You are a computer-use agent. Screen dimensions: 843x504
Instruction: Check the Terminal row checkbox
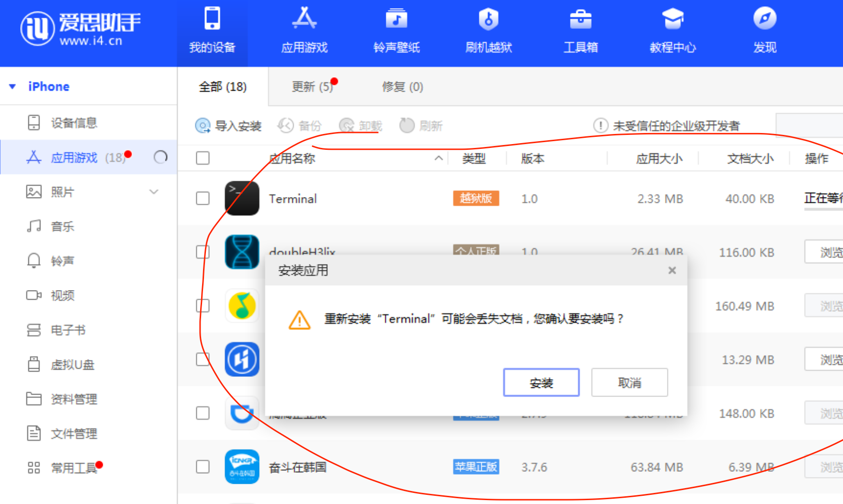(x=203, y=199)
